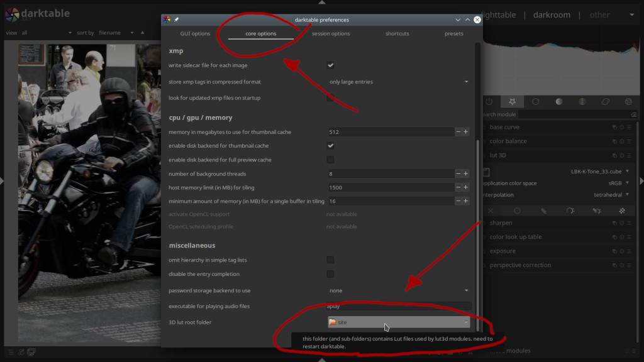This screenshot has height=362, width=644.
Task: Decrease number of background threads
Action: click(x=458, y=173)
